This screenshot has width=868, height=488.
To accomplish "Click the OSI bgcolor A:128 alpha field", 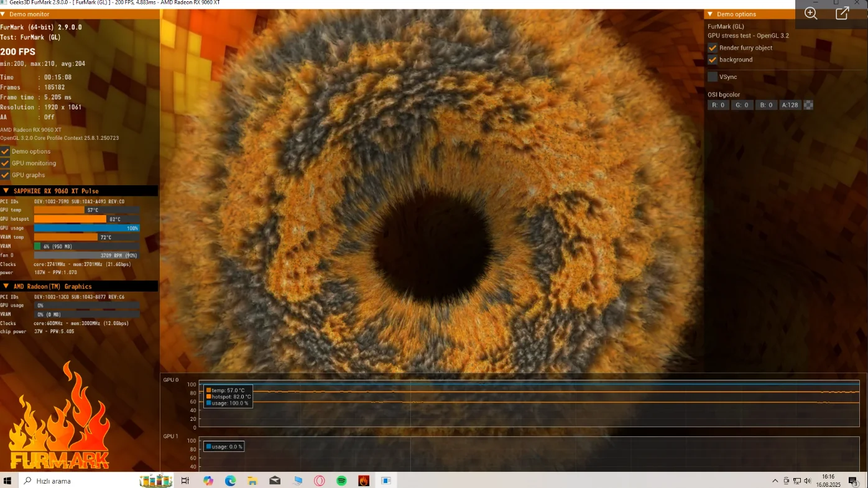I will (790, 105).
